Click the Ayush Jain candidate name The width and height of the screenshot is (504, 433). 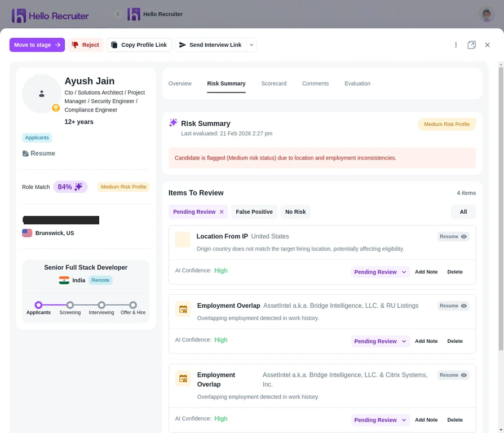[x=90, y=81]
